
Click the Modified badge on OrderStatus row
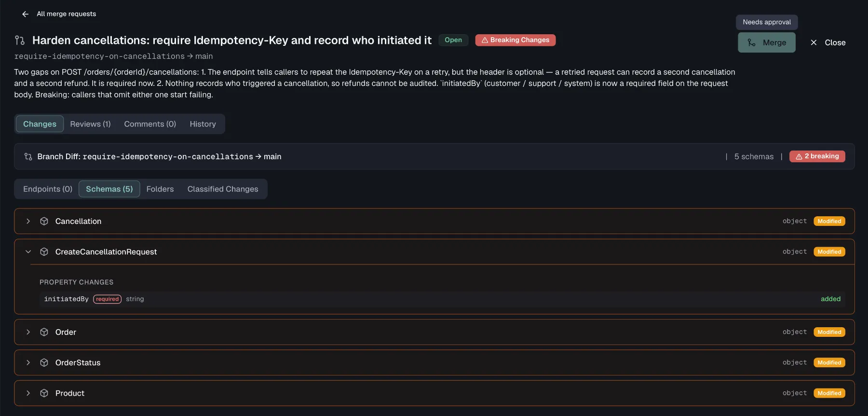pyautogui.click(x=829, y=362)
